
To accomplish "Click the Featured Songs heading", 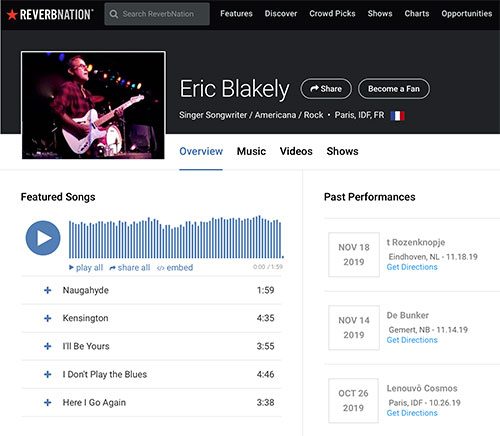I will click(x=58, y=197).
